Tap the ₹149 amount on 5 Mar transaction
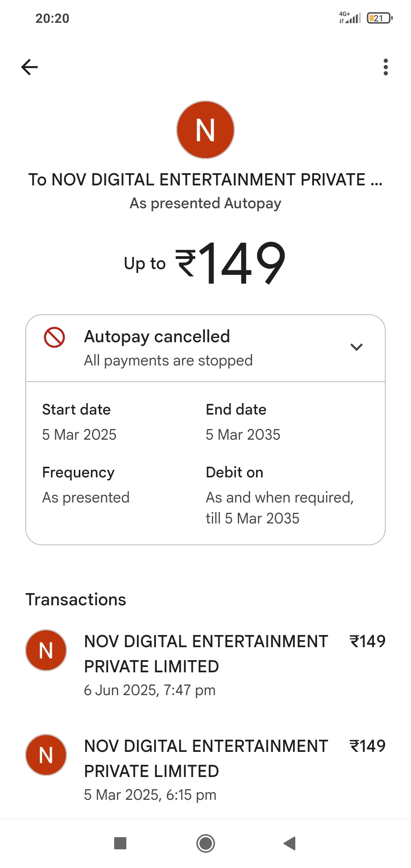 click(x=367, y=746)
